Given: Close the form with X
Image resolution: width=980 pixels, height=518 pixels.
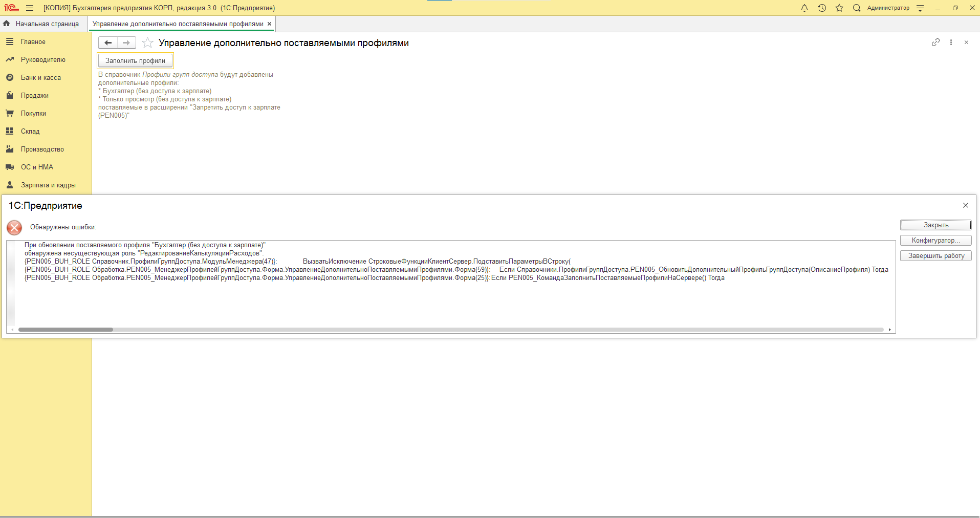Looking at the screenshot, I should point(966,42).
